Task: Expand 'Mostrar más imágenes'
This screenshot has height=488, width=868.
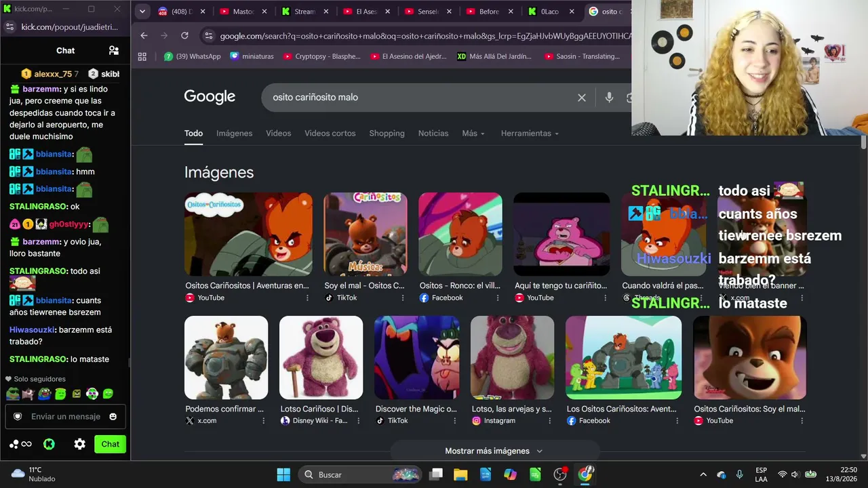Action: coord(494,451)
